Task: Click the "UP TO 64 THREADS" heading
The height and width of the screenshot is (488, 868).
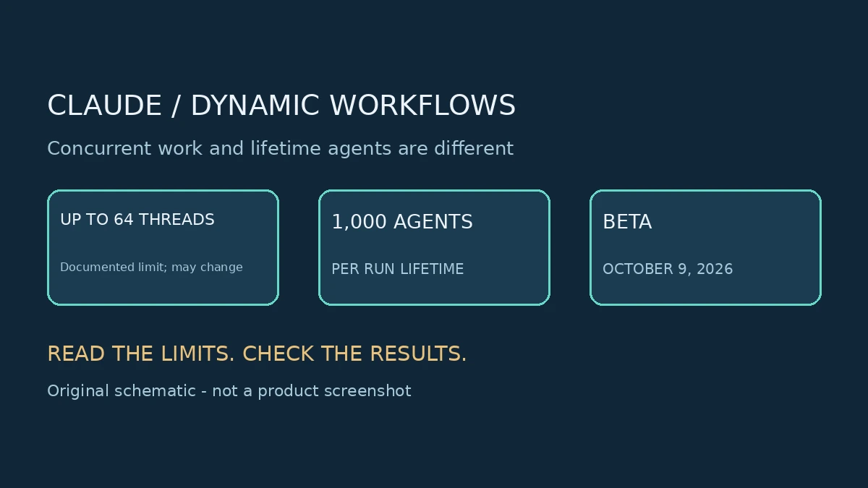Action: (137, 220)
